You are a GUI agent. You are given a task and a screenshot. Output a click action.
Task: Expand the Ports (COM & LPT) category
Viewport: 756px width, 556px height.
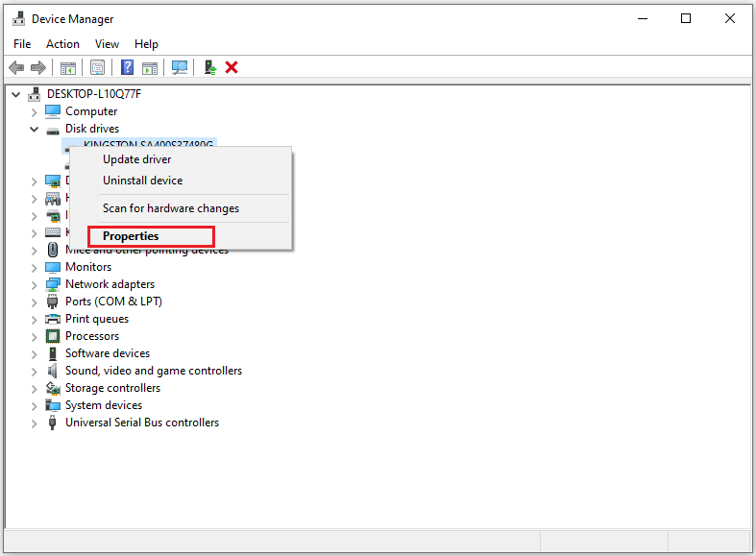tap(34, 302)
